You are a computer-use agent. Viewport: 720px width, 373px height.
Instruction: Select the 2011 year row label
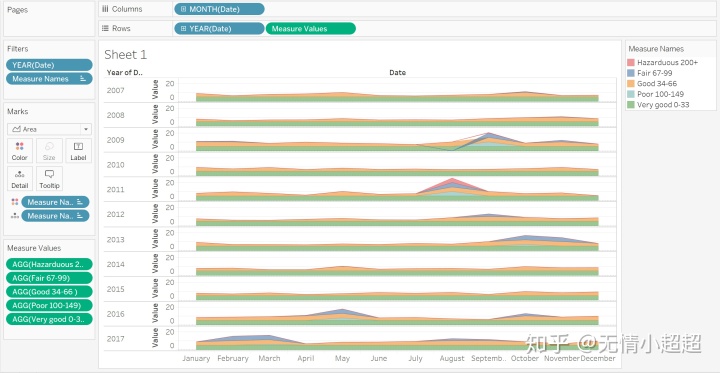coord(115,189)
